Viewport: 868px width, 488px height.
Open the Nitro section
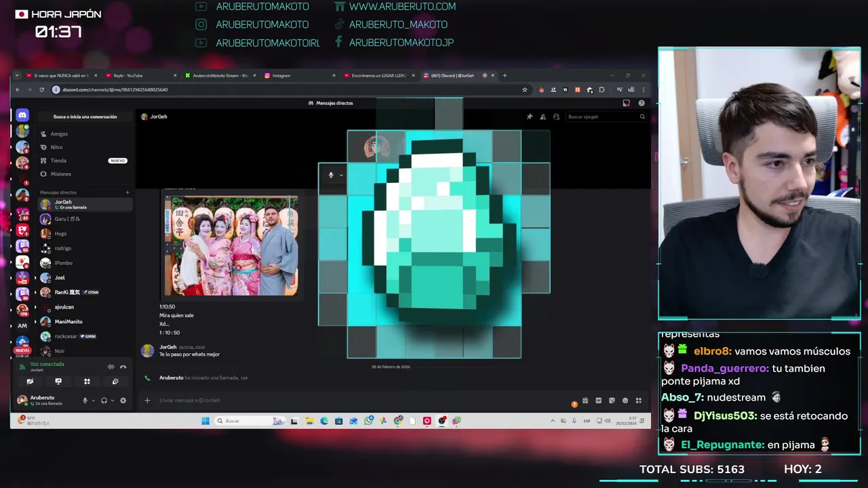pyautogui.click(x=85, y=147)
